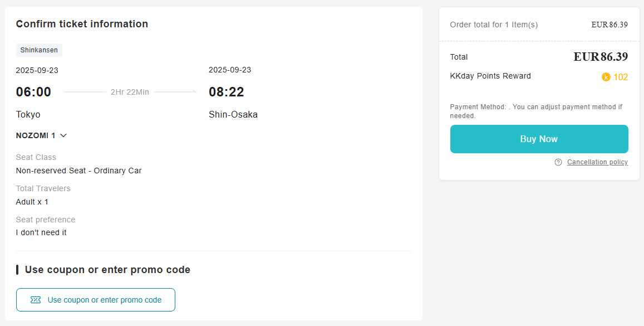Click the Payment Method notice text
Viewport: 644px width, 326px height.
[535, 111]
